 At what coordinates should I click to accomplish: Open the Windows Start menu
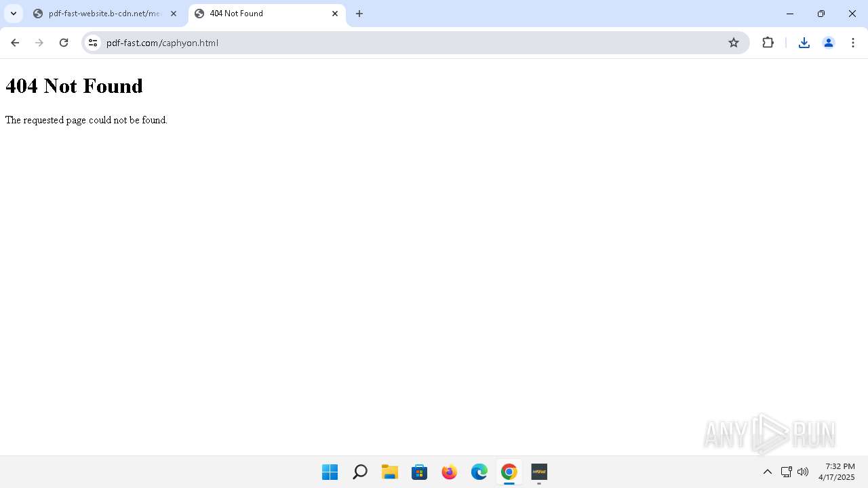(330, 472)
